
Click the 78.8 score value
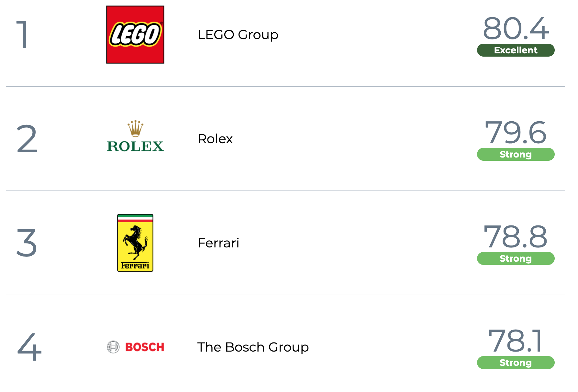tap(516, 237)
